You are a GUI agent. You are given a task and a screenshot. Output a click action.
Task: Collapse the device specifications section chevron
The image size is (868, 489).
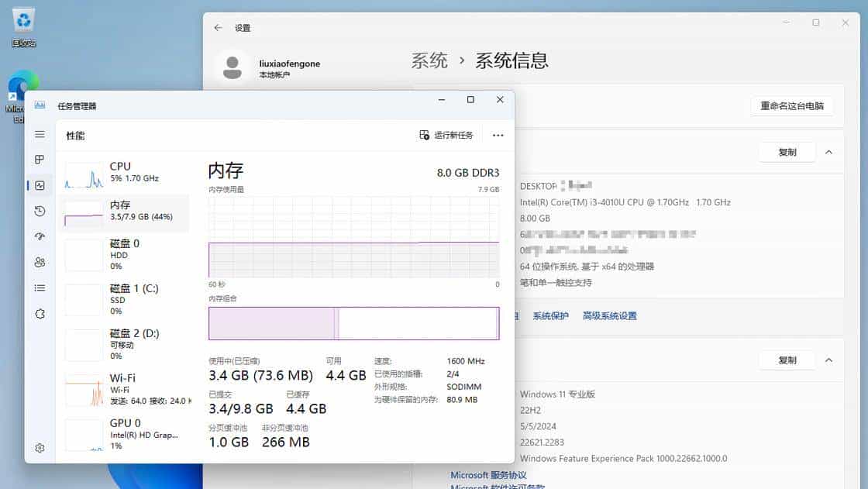click(828, 152)
